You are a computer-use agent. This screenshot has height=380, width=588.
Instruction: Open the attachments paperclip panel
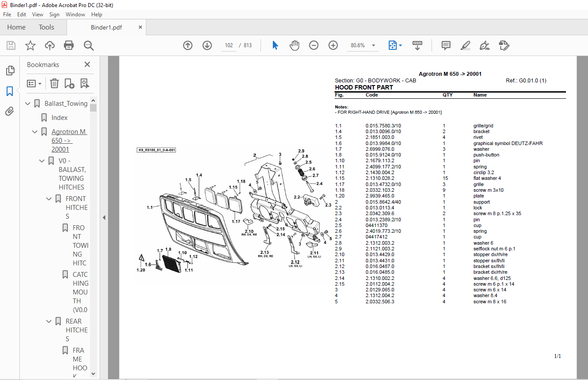pyautogui.click(x=10, y=112)
